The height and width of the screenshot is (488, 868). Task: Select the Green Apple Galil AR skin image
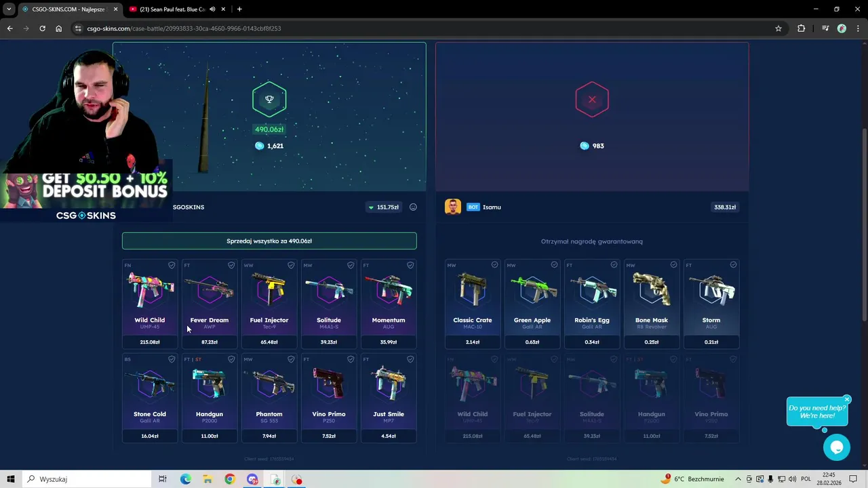pos(532,290)
